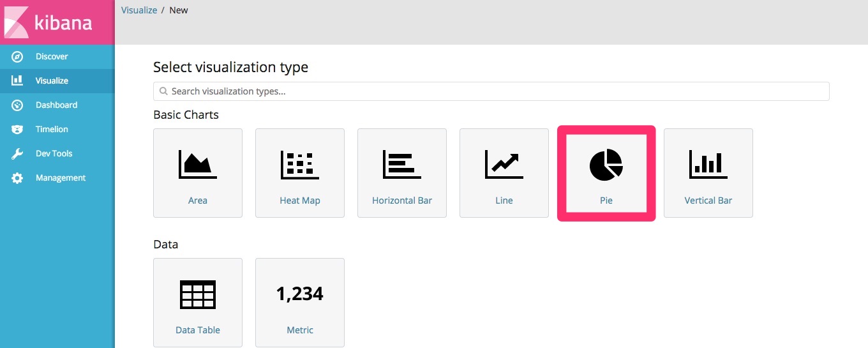
Task: Open Discover via compass icon
Action: click(17, 57)
